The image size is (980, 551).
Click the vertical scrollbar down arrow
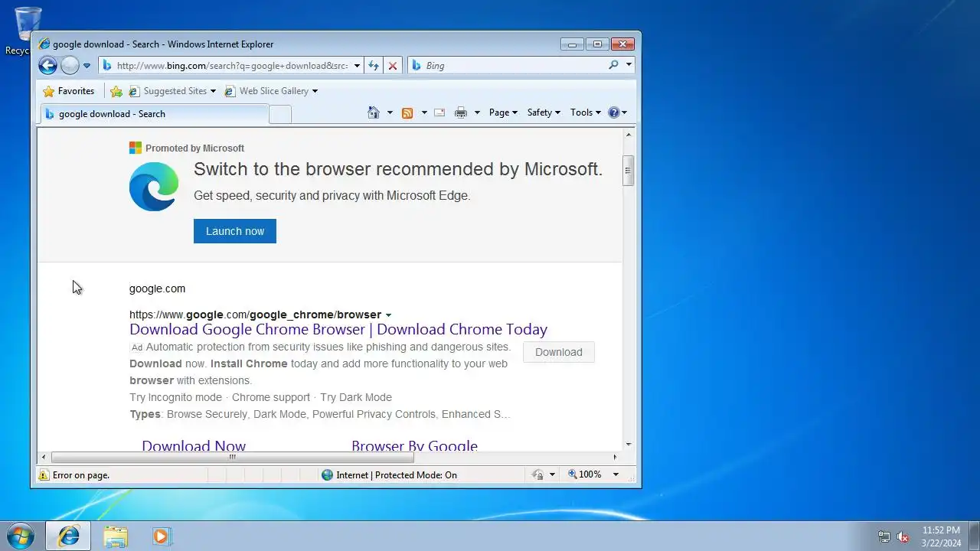coord(629,444)
